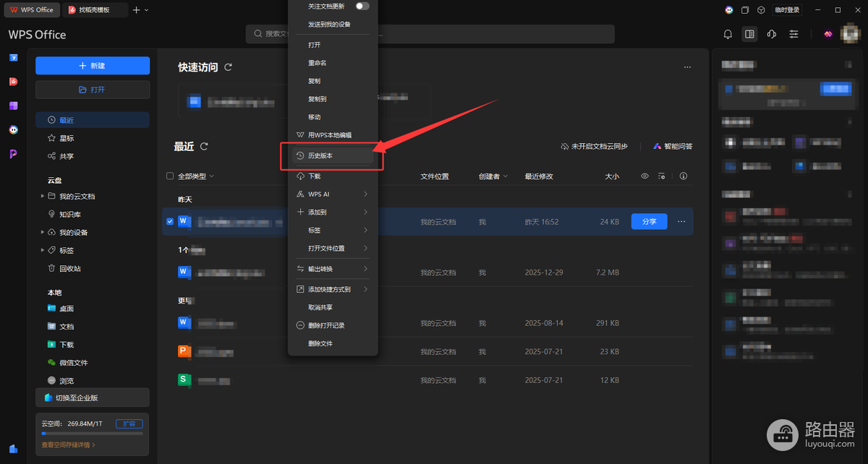Expand the 标签 tree node in sidebar
The height and width of the screenshot is (464, 868).
pos(43,251)
